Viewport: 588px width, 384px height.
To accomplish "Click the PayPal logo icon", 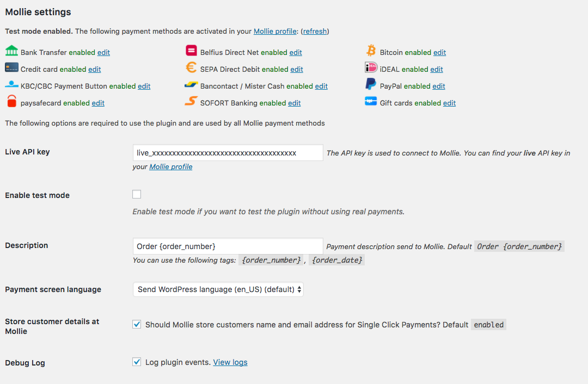I will [x=371, y=85].
